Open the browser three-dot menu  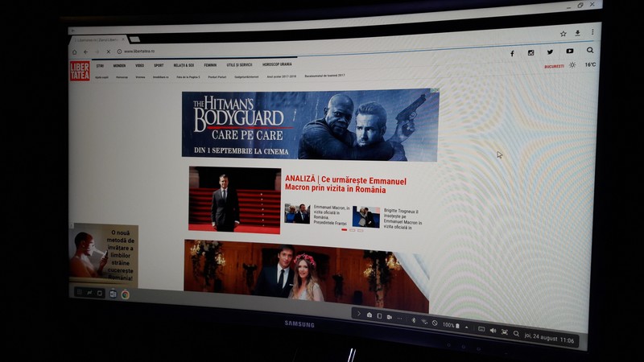pos(592,31)
